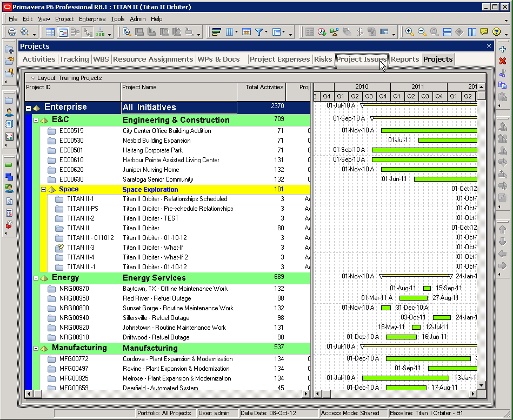Select the NRG00950 Red River project row

point(175,298)
